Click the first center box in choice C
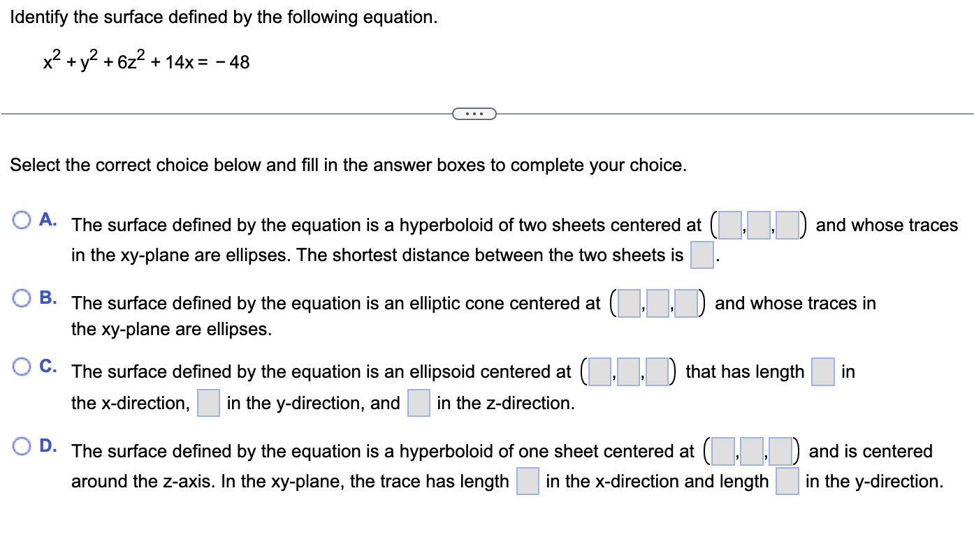974x560 pixels. [598, 371]
